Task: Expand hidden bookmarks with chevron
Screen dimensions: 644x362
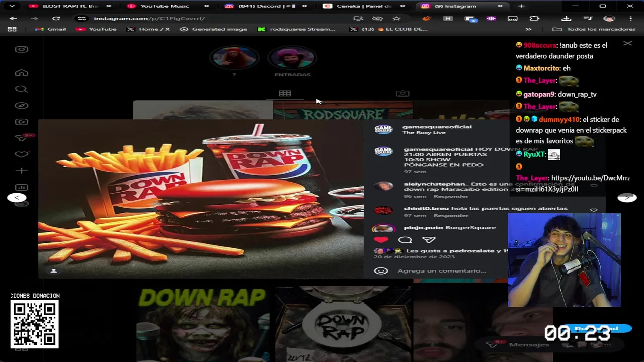Action: pos(528,29)
